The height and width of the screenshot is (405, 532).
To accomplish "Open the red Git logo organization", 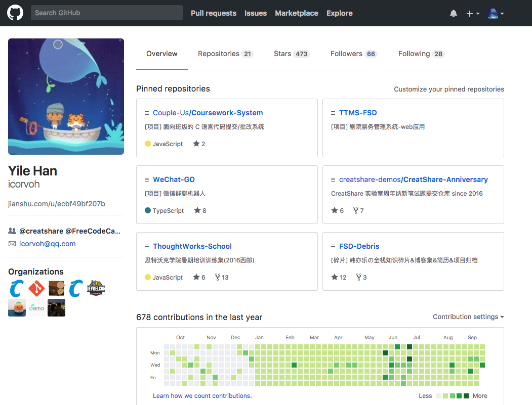I will (36, 288).
